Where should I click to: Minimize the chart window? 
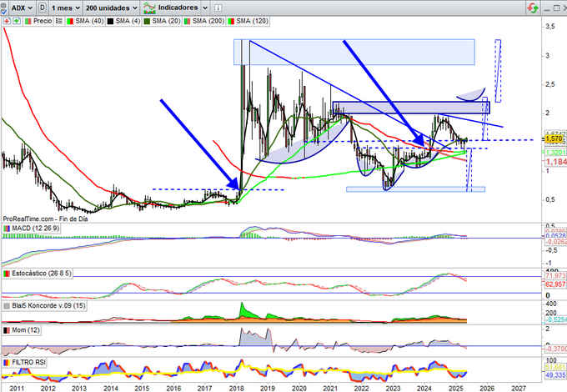548,8
